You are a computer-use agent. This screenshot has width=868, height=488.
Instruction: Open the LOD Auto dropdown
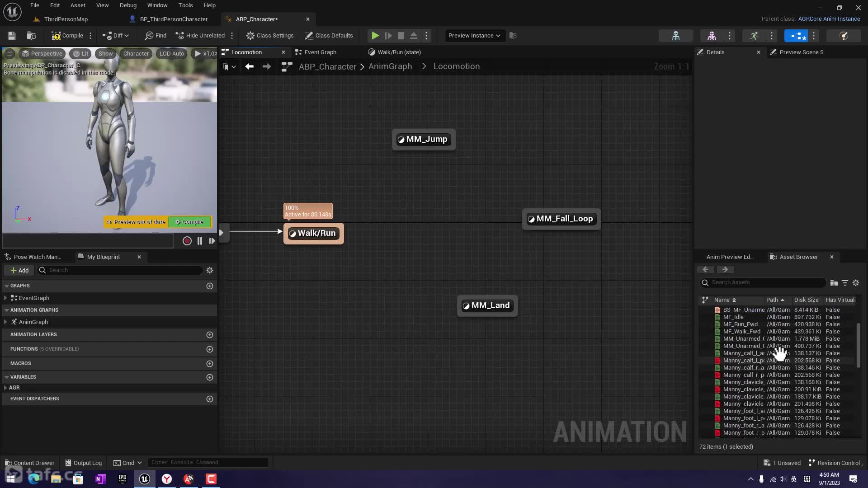[172, 54]
